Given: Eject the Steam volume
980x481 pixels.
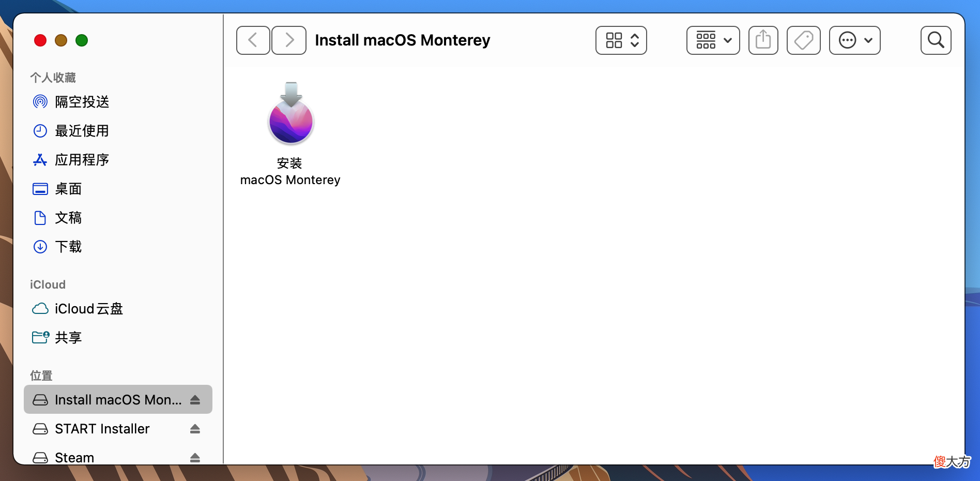Looking at the screenshot, I should [195, 458].
